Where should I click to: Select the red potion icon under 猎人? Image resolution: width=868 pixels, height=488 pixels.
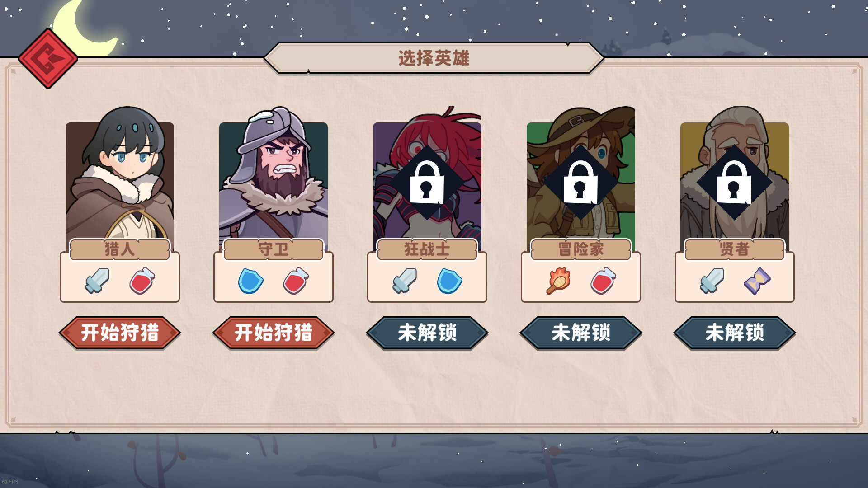pos(142,281)
